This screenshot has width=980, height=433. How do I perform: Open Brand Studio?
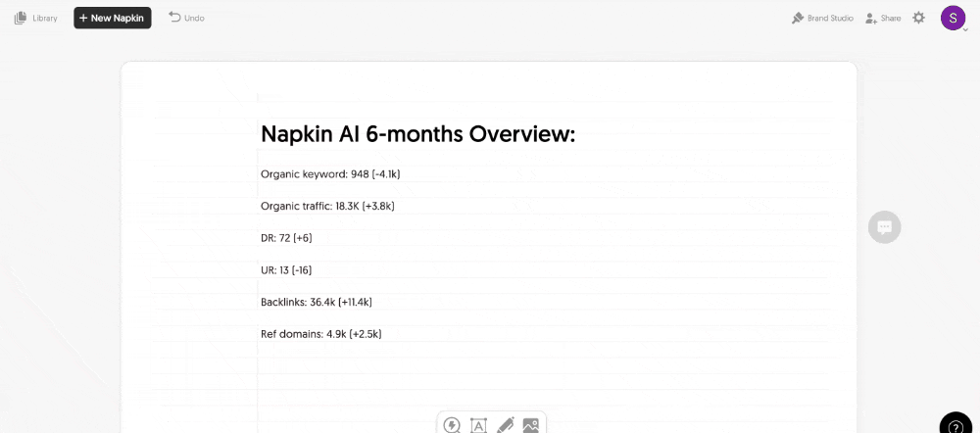click(x=822, y=18)
